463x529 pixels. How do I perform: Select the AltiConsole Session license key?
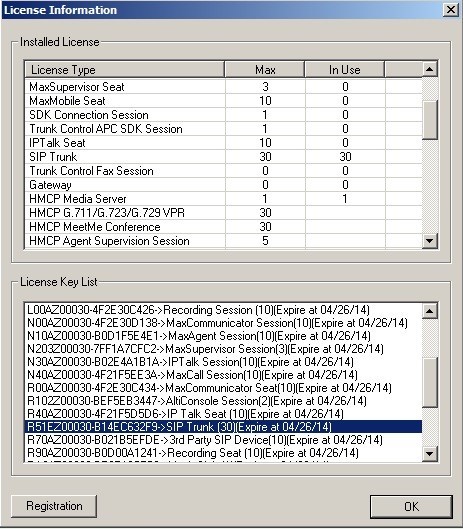coord(197,401)
